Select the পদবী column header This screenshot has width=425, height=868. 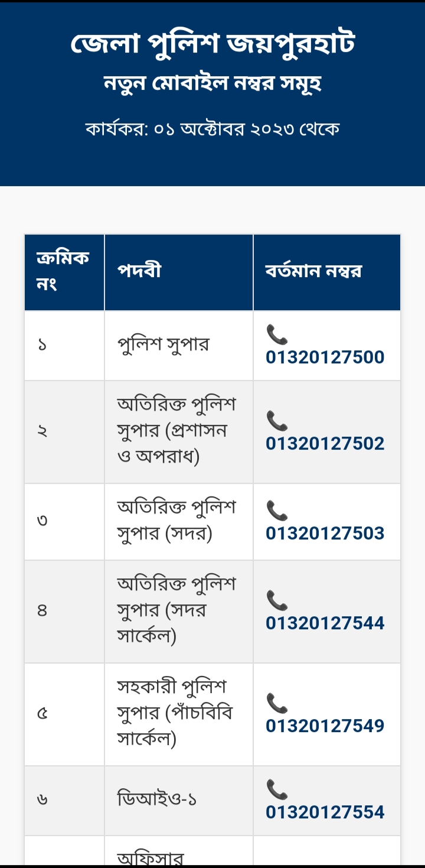tap(139, 271)
